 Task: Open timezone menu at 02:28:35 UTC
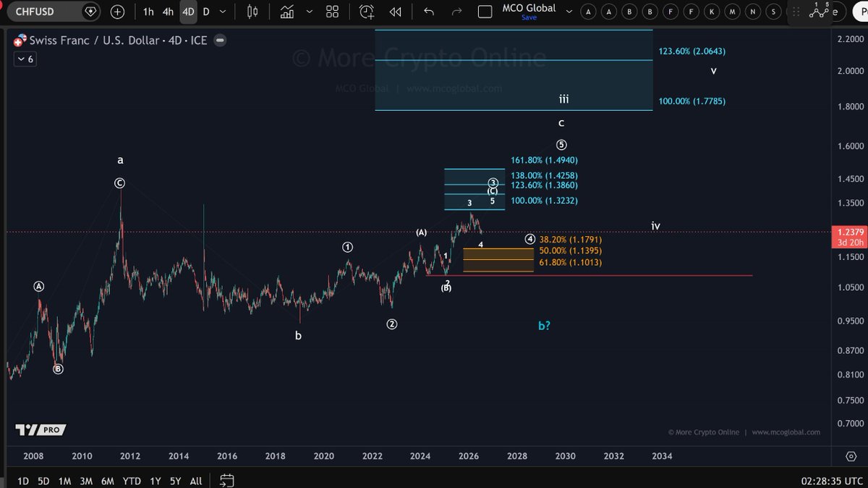tap(832, 481)
